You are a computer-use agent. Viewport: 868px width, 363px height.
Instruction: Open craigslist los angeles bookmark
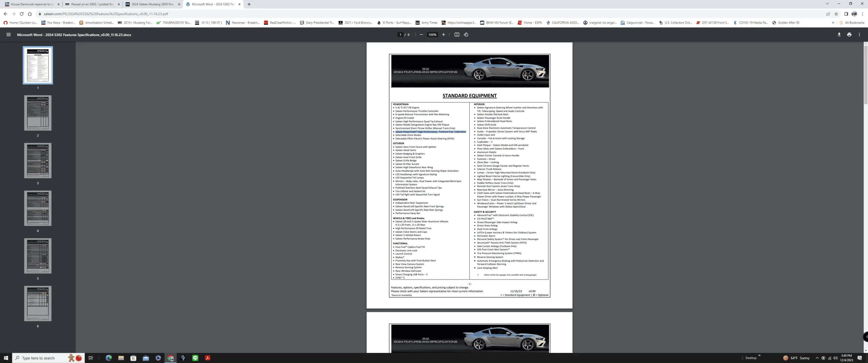coord(600,23)
